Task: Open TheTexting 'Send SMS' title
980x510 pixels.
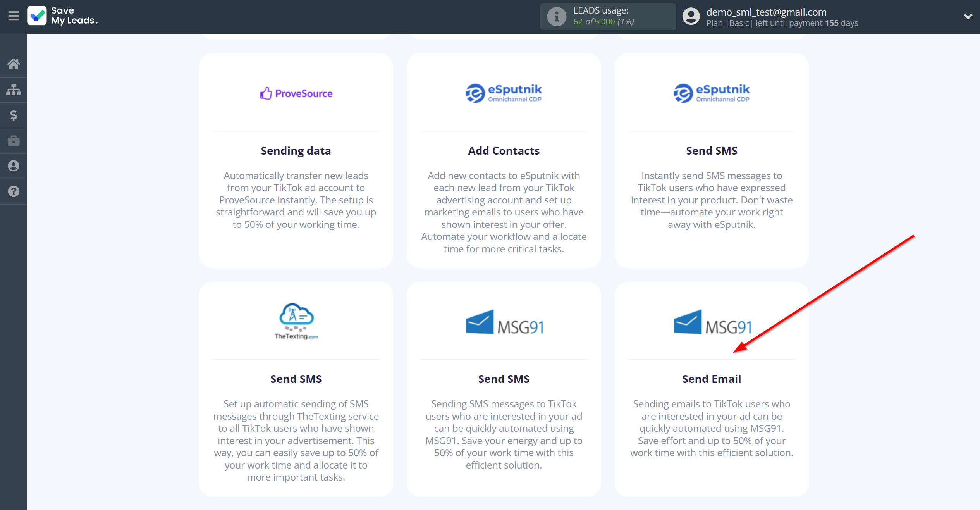Action: click(x=296, y=379)
